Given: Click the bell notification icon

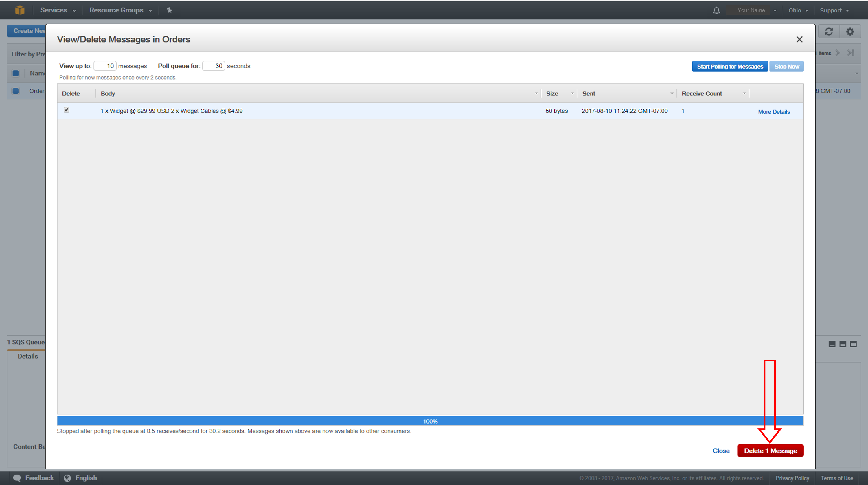Looking at the screenshot, I should click(716, 10).
